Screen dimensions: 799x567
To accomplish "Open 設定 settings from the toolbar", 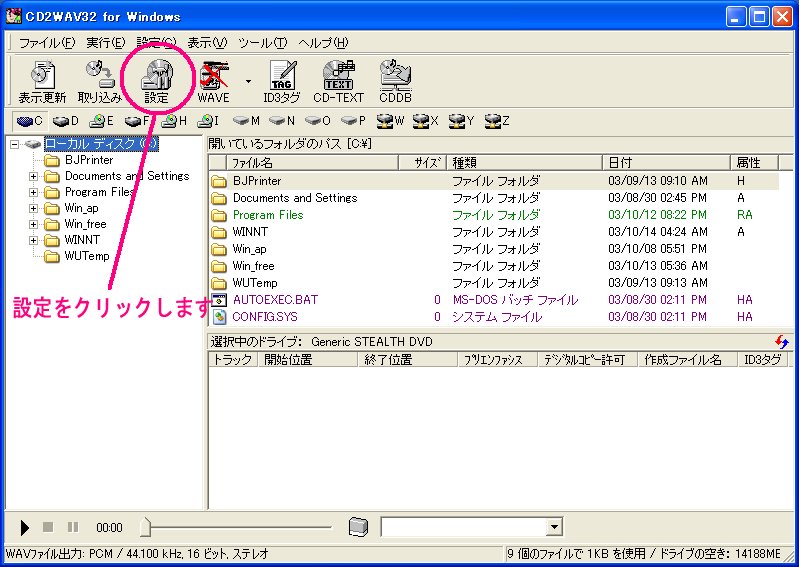I will pyautogui.click(x=157, y=80).
